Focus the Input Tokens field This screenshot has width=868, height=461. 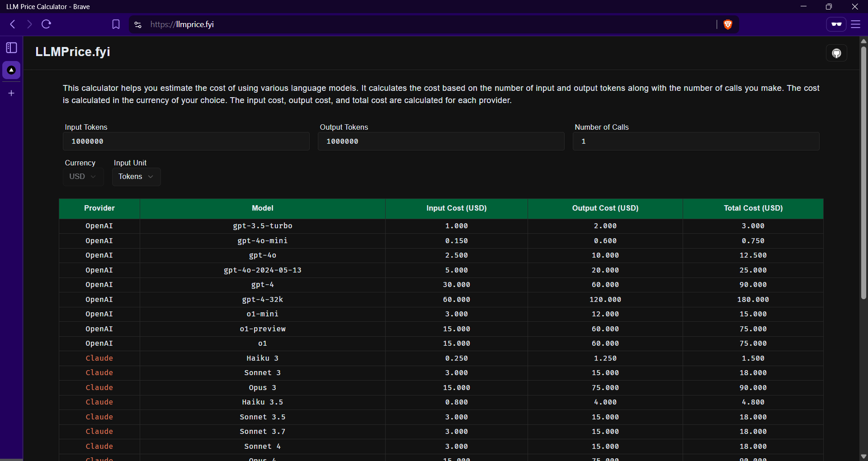(186, 141)
